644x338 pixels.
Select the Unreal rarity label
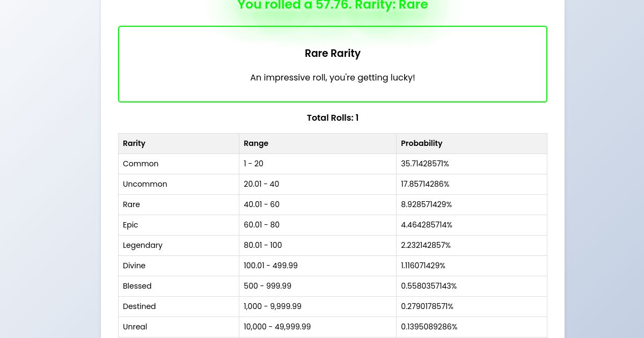(x=135, y=327)
